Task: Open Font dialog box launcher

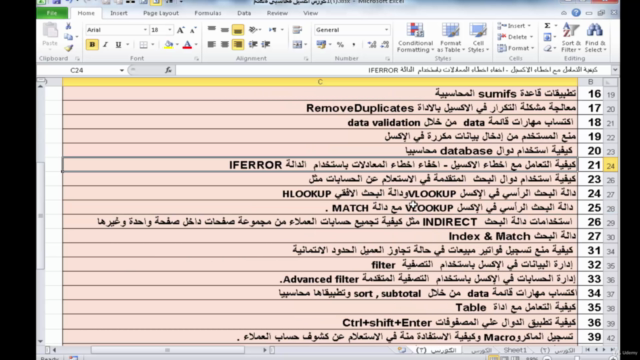Action: click(196, 59)
